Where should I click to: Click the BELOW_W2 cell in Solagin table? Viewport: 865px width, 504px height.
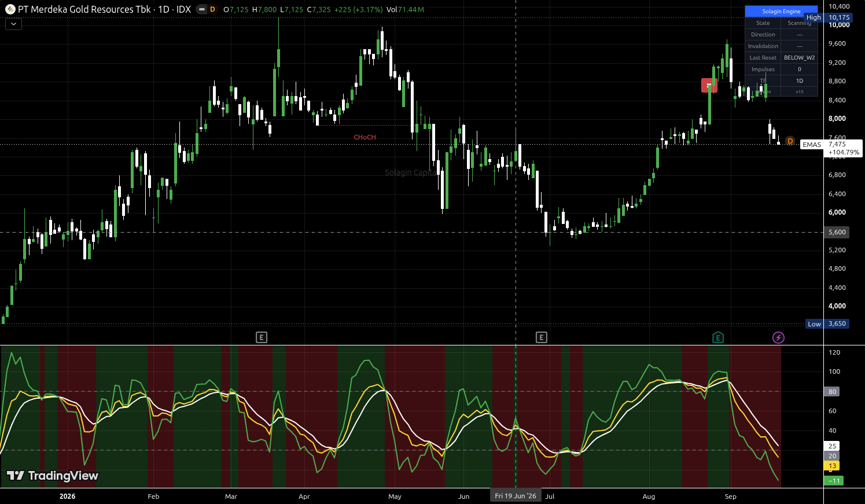click(x=799, y=58)
